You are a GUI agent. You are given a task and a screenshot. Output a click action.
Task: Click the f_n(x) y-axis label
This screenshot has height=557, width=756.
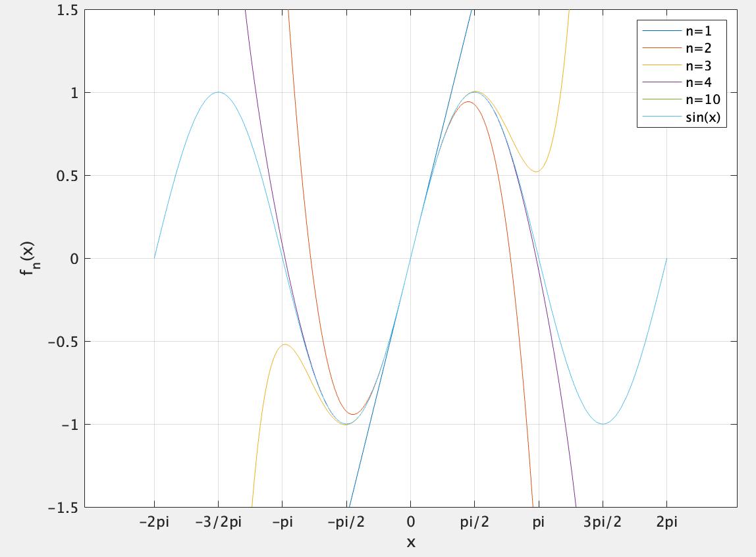30,258
